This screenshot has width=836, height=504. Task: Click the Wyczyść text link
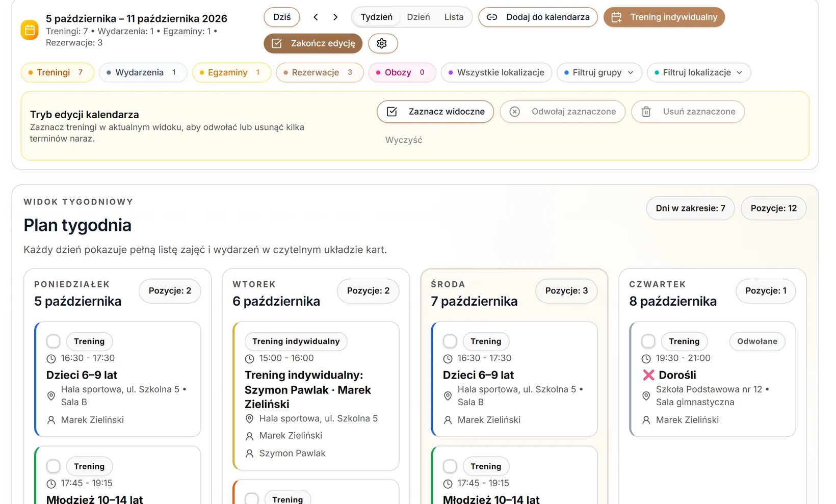404,140
